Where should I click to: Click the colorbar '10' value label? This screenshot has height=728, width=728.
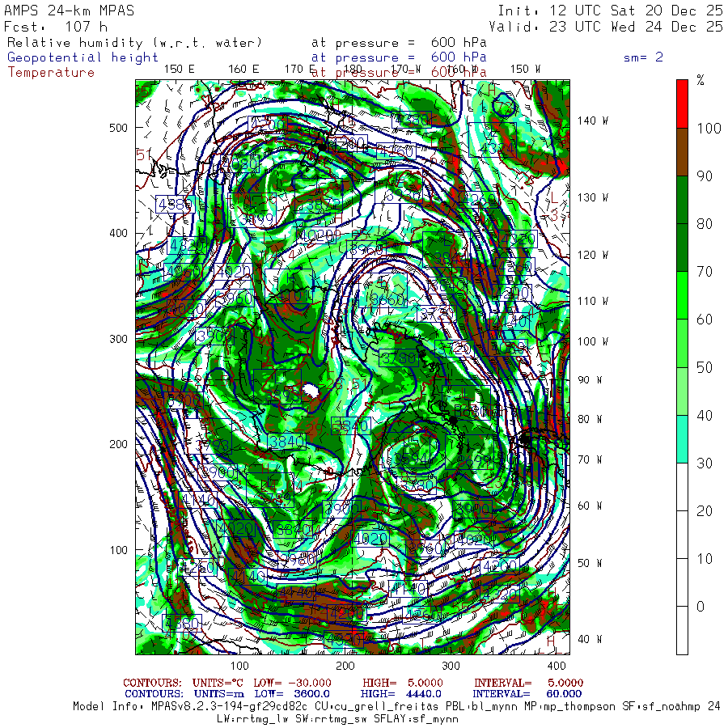point(705,558)
